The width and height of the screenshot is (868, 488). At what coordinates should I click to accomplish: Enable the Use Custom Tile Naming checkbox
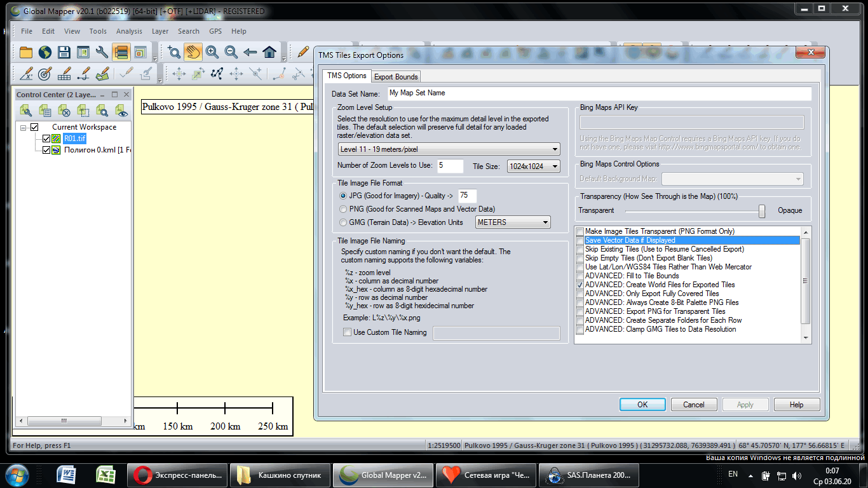click(x=347, y=332)
